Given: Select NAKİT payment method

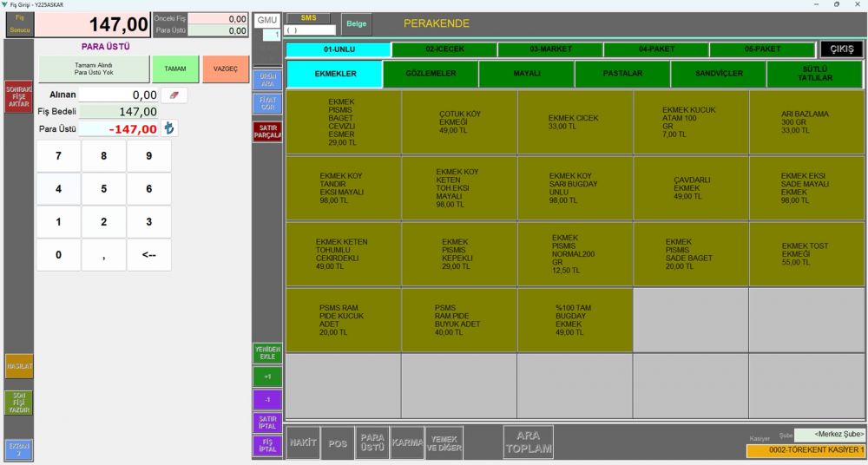Looking at the screenshot, I should coord(303,443).
